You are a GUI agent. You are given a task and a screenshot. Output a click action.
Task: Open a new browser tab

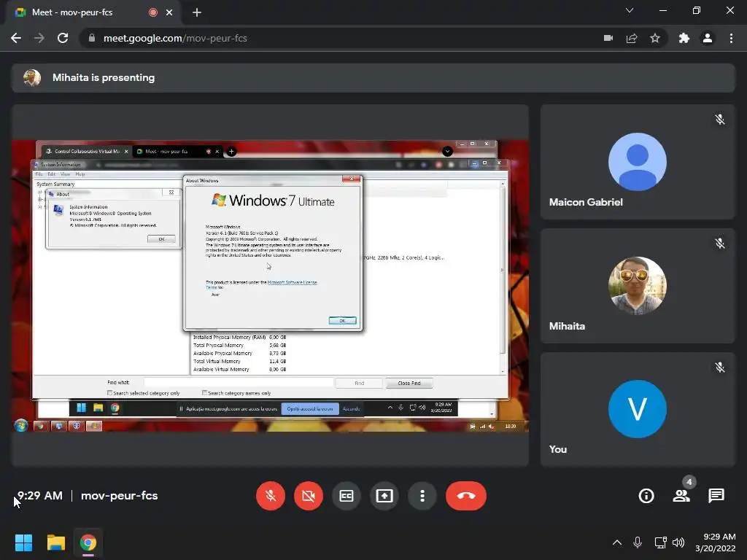click(197, 12)
